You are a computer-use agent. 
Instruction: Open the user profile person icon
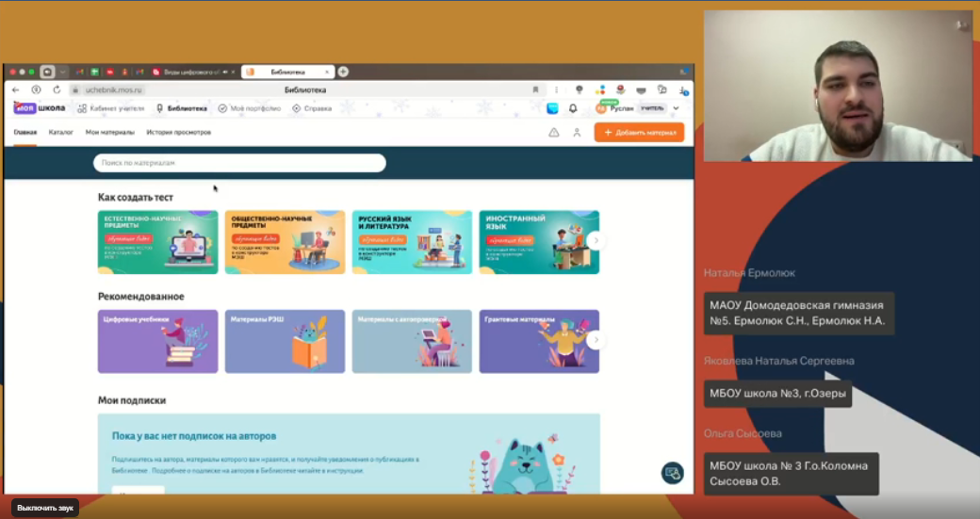(x=577, y=133)
